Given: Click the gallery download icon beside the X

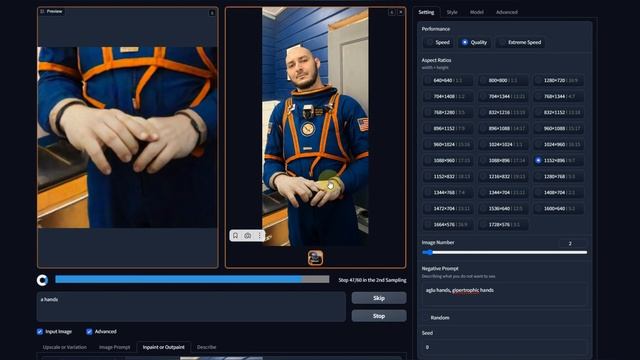Looking at the screenshot, I should [x=391, y=12].
